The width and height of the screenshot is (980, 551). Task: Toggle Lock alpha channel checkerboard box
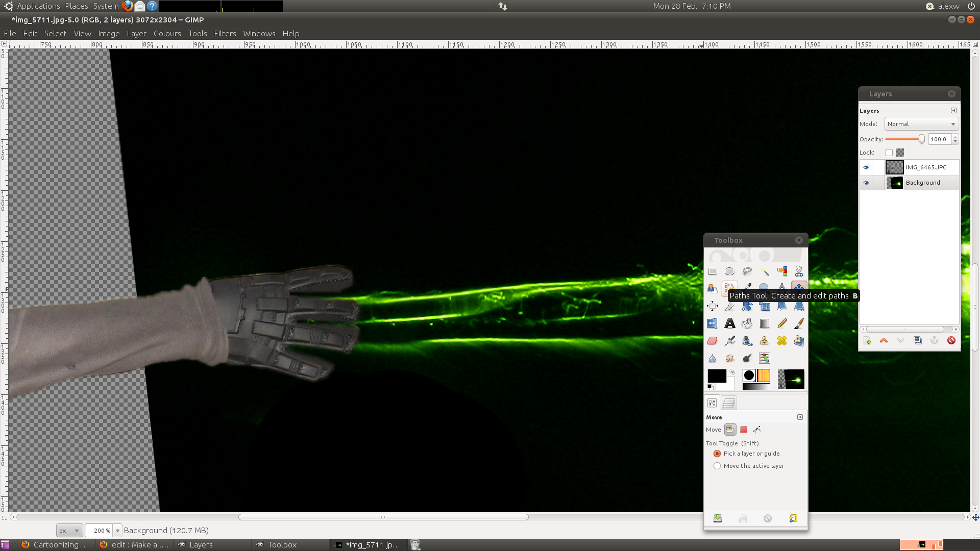pos(900,153)
